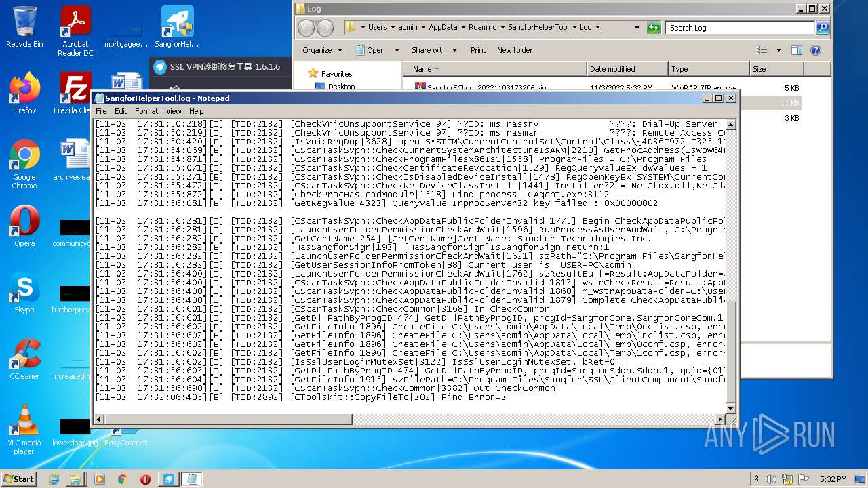Open address bar history dropdown
The width and height of the screenshot is (868, 488).
[x=637, y=28]
